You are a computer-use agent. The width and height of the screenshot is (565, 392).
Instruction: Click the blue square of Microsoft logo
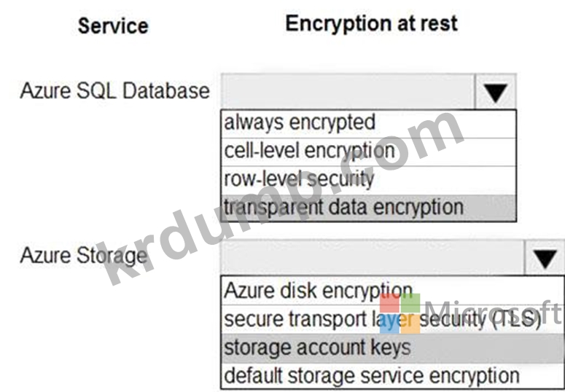tap(389, 324)
